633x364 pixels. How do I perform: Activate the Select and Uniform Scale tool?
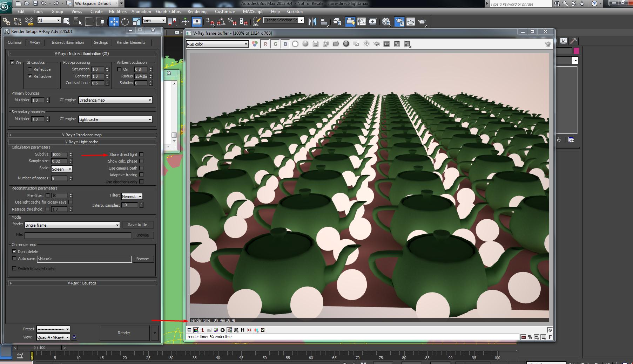coord(136,22)
